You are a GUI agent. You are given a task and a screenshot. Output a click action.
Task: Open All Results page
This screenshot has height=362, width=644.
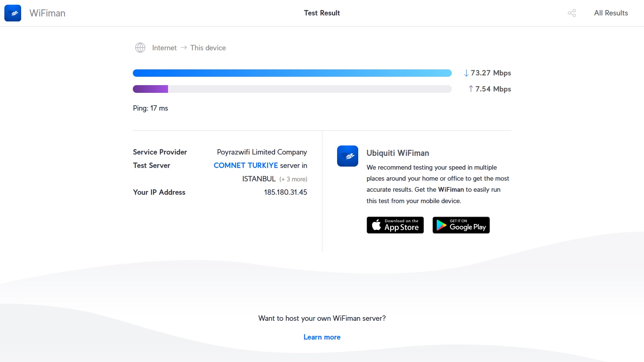click(x=611, y=13)
